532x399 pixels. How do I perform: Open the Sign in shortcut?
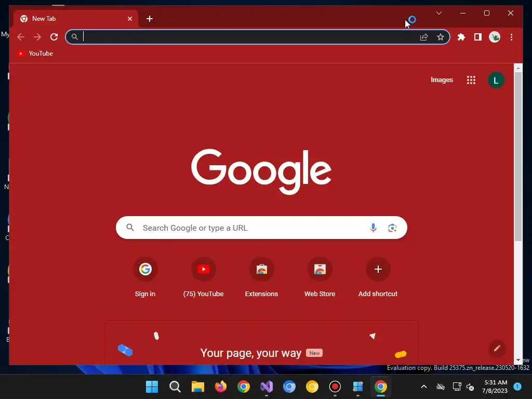click(x=145, y=277)
